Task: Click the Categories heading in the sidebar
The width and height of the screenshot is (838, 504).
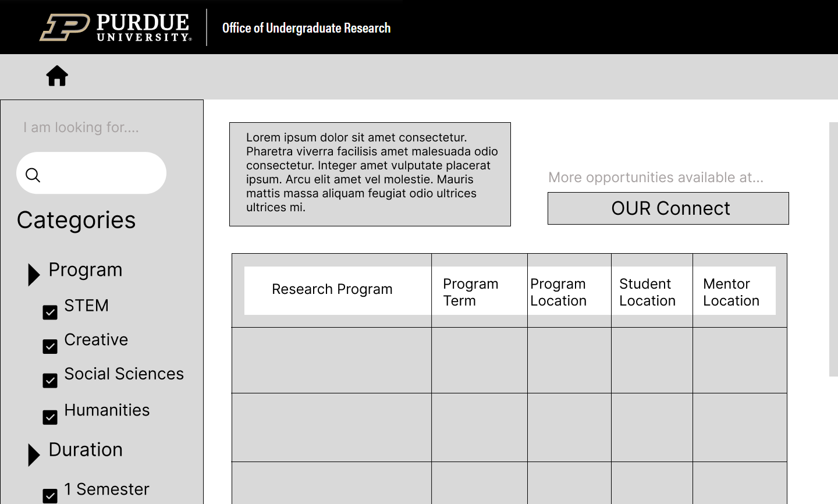Action: coord(76,221)
